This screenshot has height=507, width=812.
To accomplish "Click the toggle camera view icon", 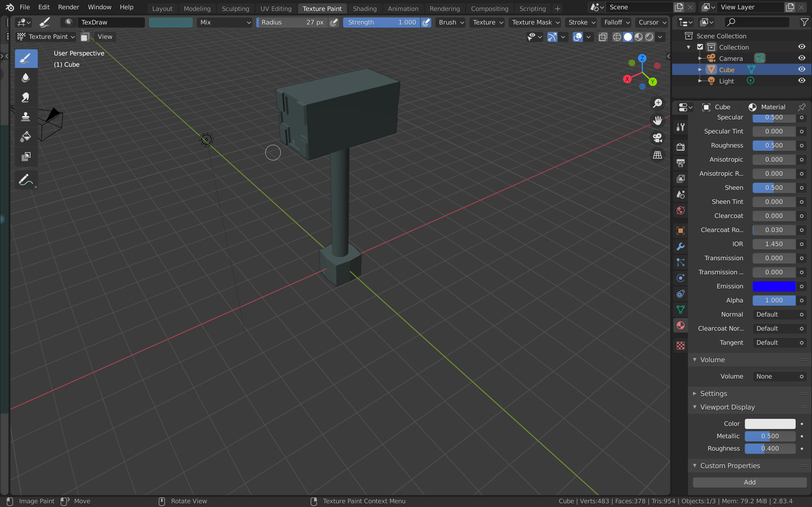I will point(657,137).
